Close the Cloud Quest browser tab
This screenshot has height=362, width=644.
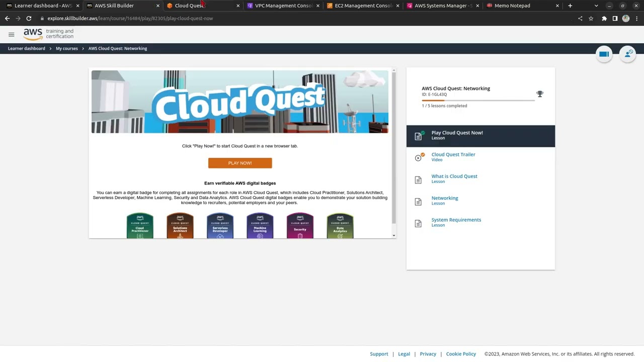[x=238, y=6]
